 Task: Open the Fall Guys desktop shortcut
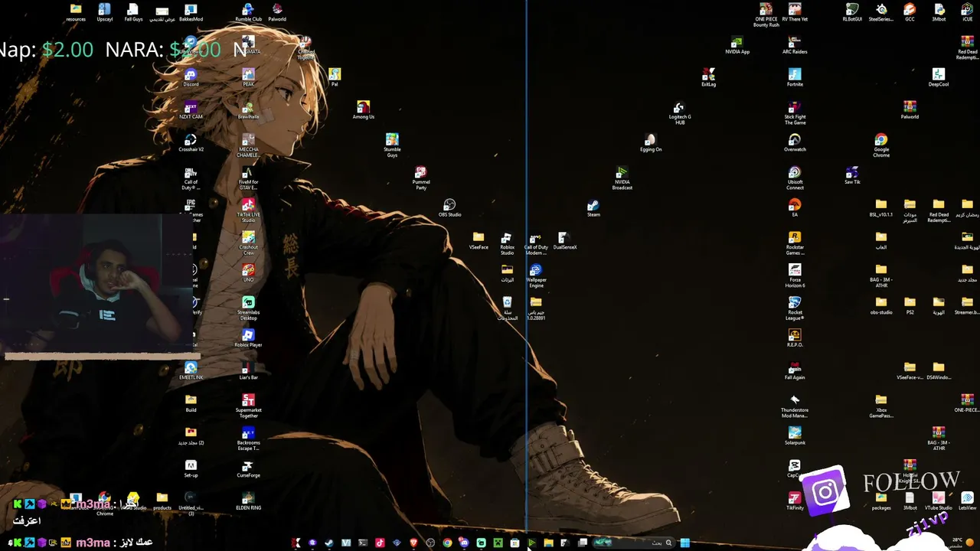click(133, 12)
